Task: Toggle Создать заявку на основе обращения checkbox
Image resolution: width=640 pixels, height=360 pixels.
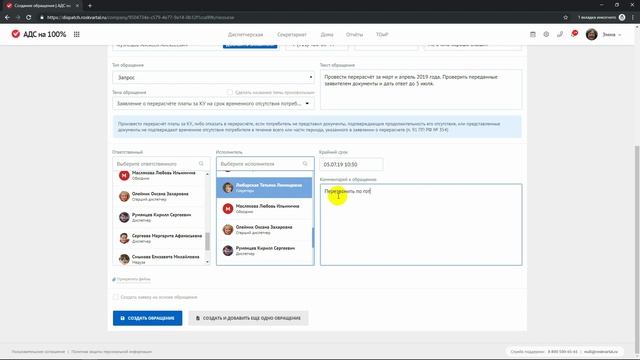Action: click(x=116, y=297)
